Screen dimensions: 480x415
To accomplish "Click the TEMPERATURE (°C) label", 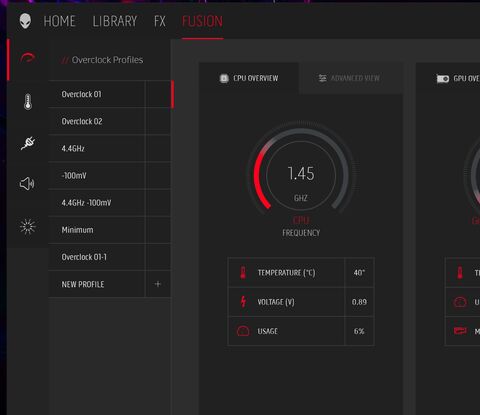I will 286,273.
